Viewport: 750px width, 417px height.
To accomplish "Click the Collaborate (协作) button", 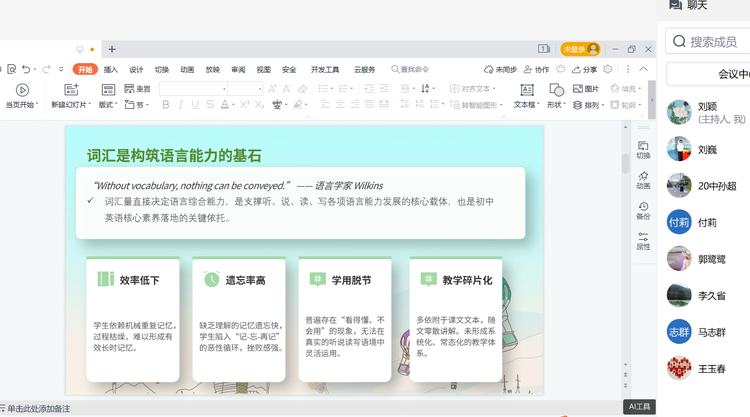I will click(536, 69).
